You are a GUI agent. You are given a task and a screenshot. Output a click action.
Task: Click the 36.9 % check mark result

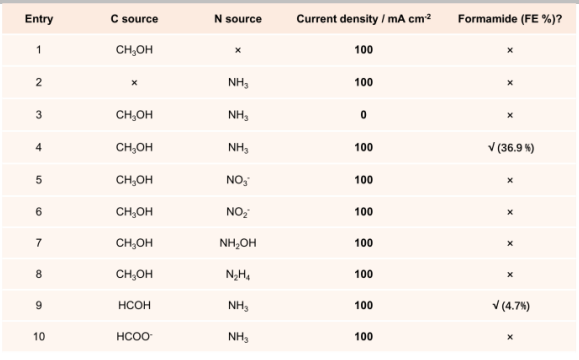(x=511, y=148)
